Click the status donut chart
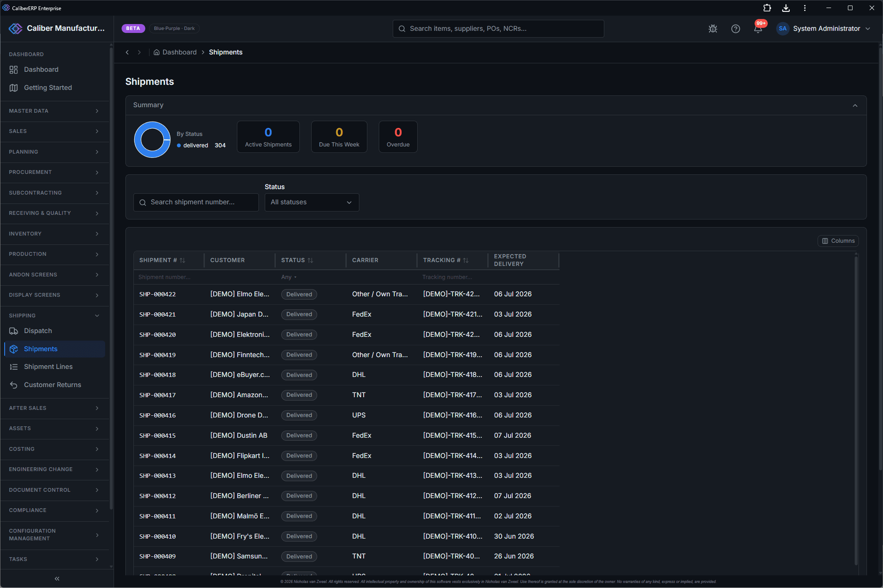This screenshot has height=588, width=883. pyautogui.click(x=152, y=140)
